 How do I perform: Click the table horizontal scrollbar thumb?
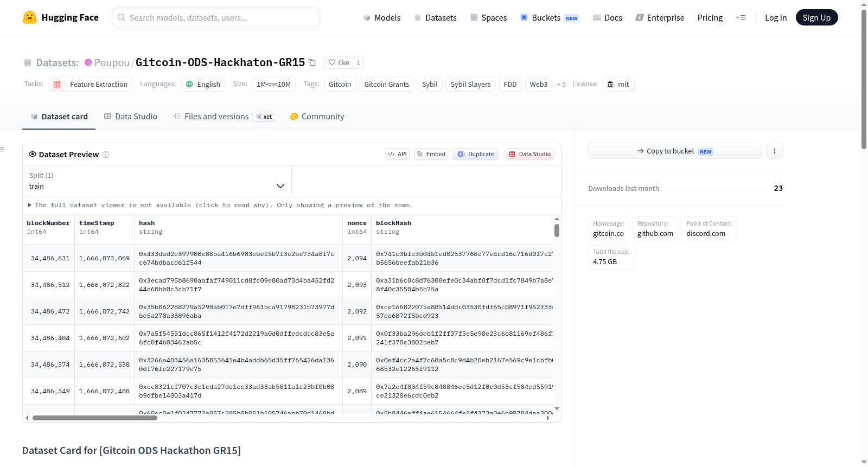point(95,418)
